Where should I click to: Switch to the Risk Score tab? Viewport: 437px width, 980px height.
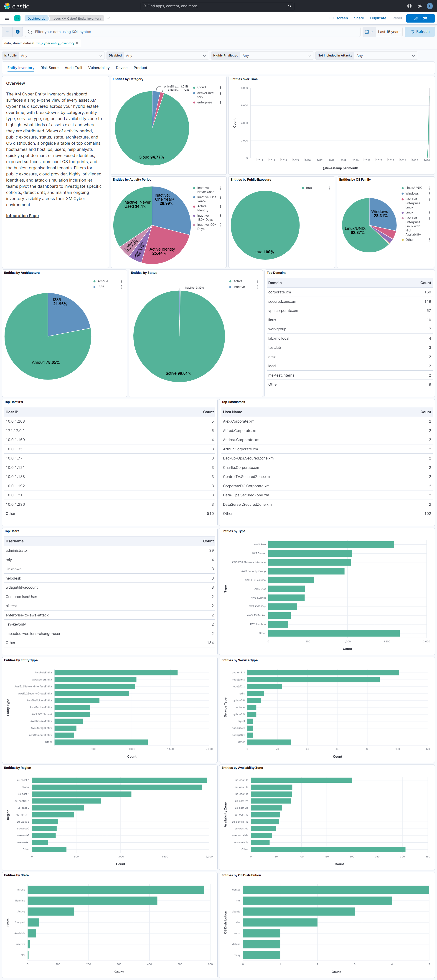(x=49, y=68)
